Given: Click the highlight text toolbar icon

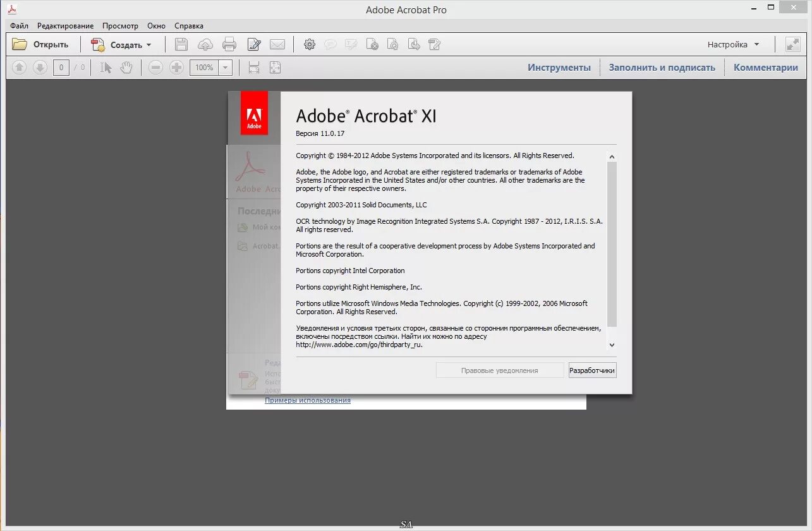Looking at the screenshot, I should tap(351, 44).
